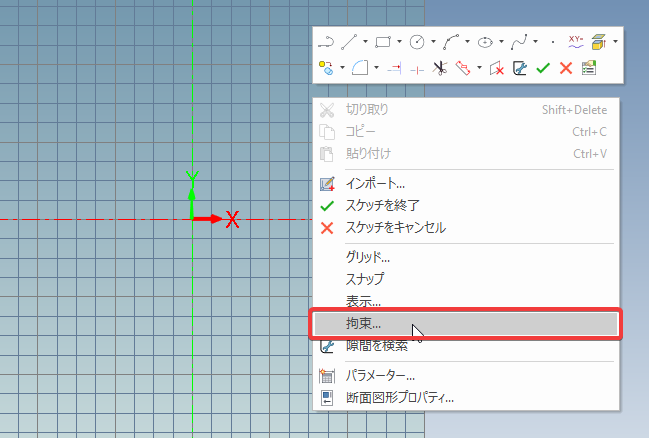Expand the Rectangle tool dropdown arrow
Screen dimensions: 649x438
[399, 42]
